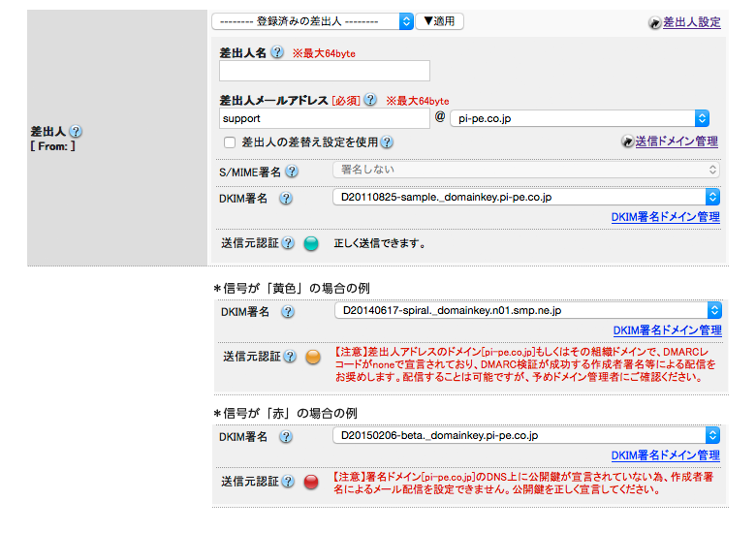The image size is (756, 533).
Task: Click help icon beside first DKIM署名 row
Action: (286, 198)
